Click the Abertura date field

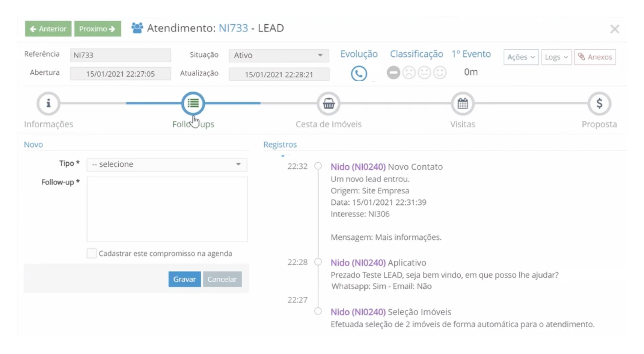[120, 74]
